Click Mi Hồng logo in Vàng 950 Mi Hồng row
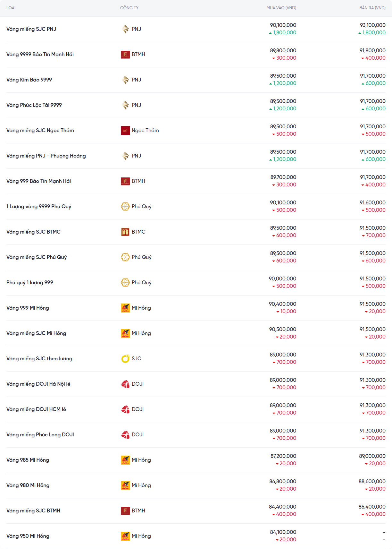The image size is (392, 549). click(x=125, y=536)
